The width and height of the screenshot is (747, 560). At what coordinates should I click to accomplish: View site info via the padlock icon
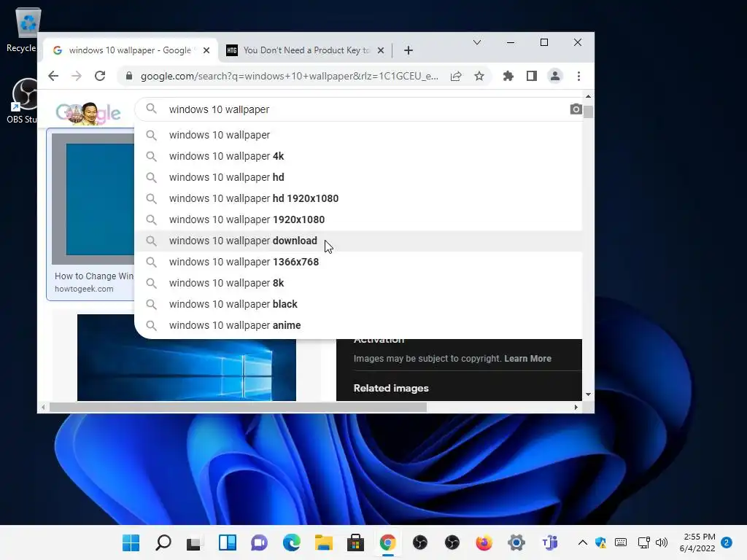(x=128, y=76)
